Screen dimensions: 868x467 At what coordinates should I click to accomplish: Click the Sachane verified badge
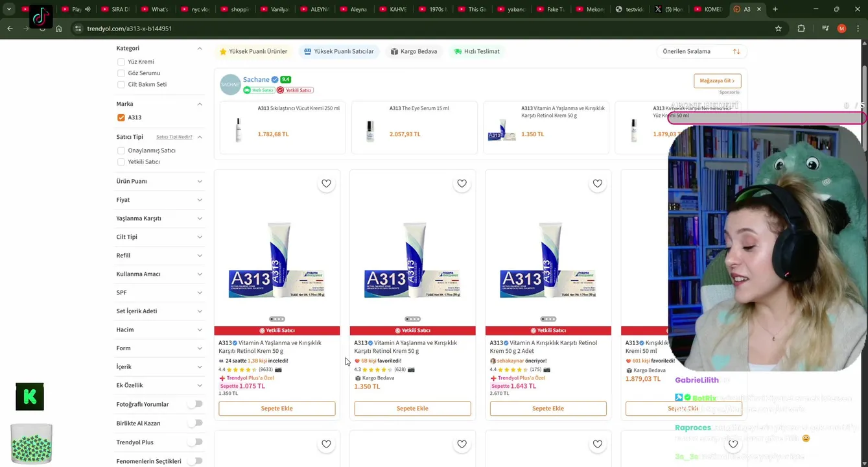[275, 80]
